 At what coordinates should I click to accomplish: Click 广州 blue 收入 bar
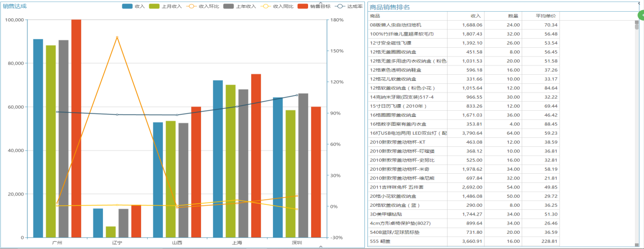tap(38, 138)
